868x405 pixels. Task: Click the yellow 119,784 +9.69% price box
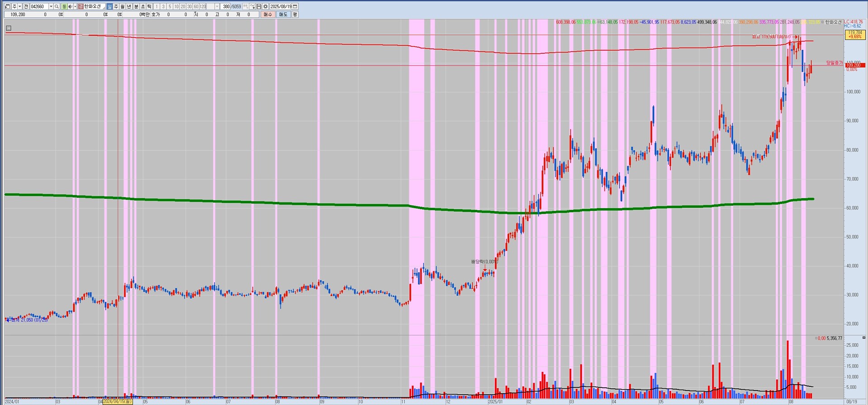pos(854,35)
